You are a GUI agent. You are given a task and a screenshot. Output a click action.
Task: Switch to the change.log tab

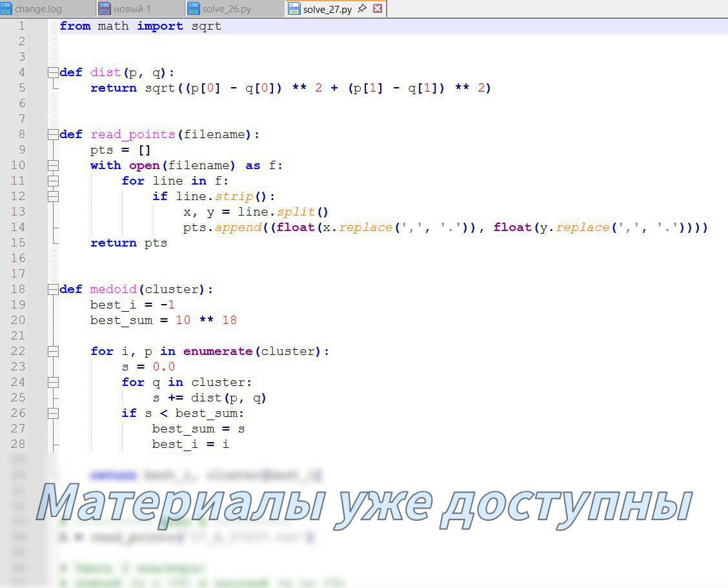37,9
